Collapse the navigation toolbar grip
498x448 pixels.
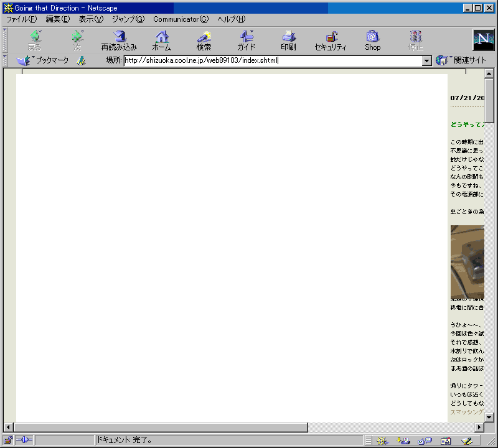(5, 40)
